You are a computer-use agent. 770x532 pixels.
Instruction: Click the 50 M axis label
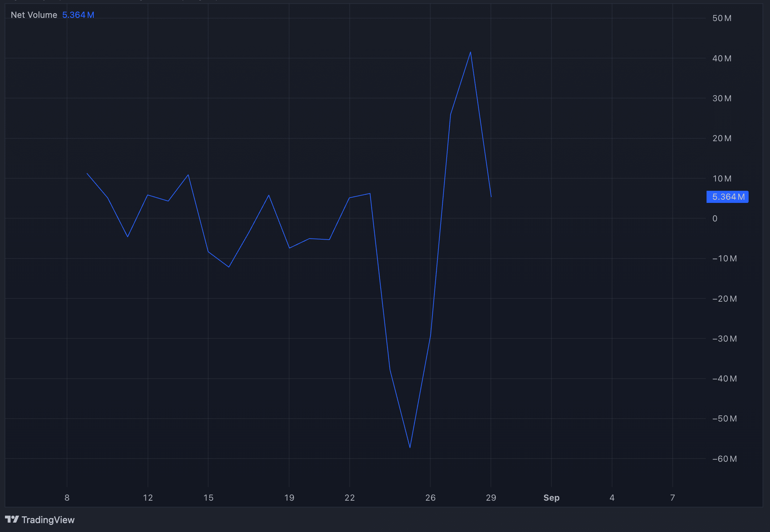click(722, 18)
